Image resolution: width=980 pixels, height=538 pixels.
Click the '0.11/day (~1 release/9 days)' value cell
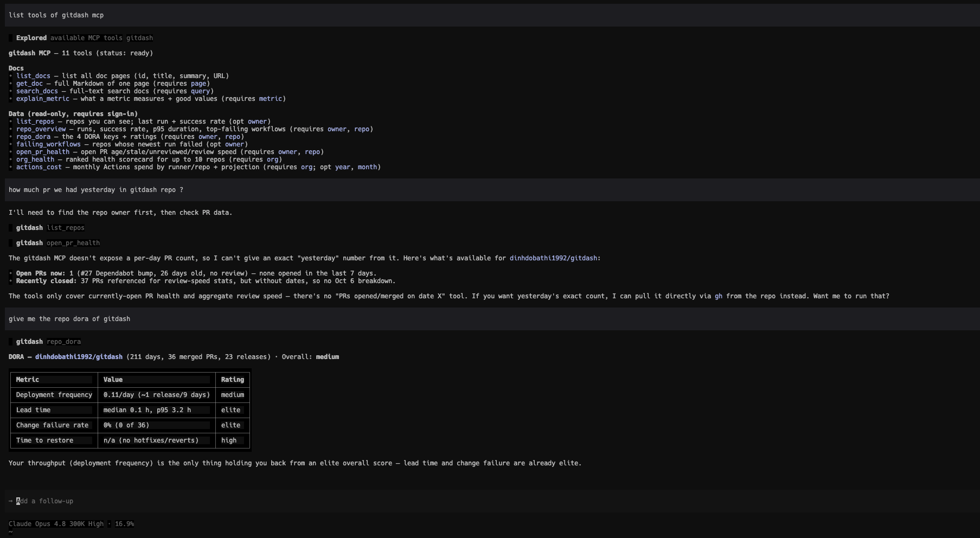click(x=157, y=395)
